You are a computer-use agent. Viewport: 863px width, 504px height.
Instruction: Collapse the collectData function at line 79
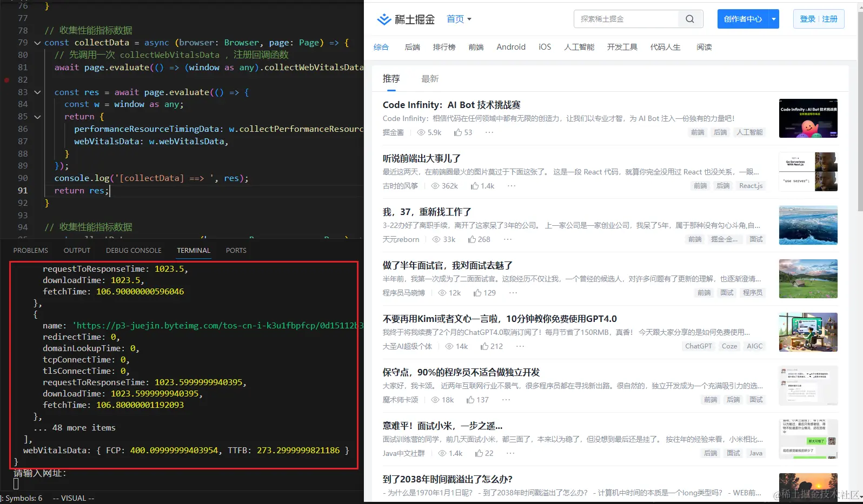pos(37,43)
